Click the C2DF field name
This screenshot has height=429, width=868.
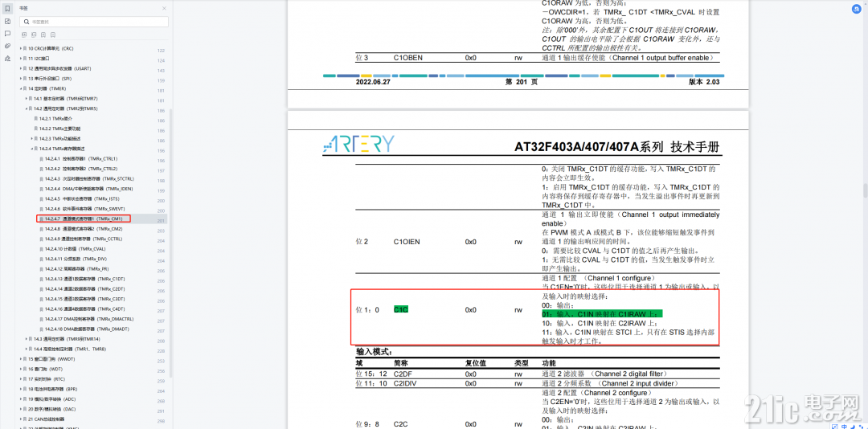coord(403,374)
